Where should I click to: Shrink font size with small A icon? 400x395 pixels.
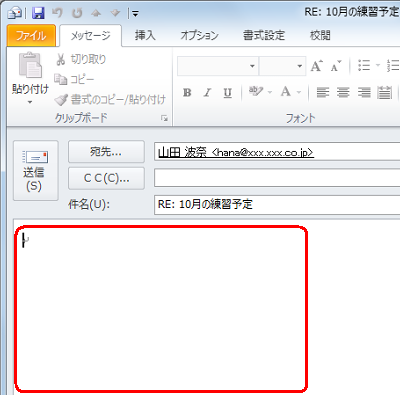(336, 66)
